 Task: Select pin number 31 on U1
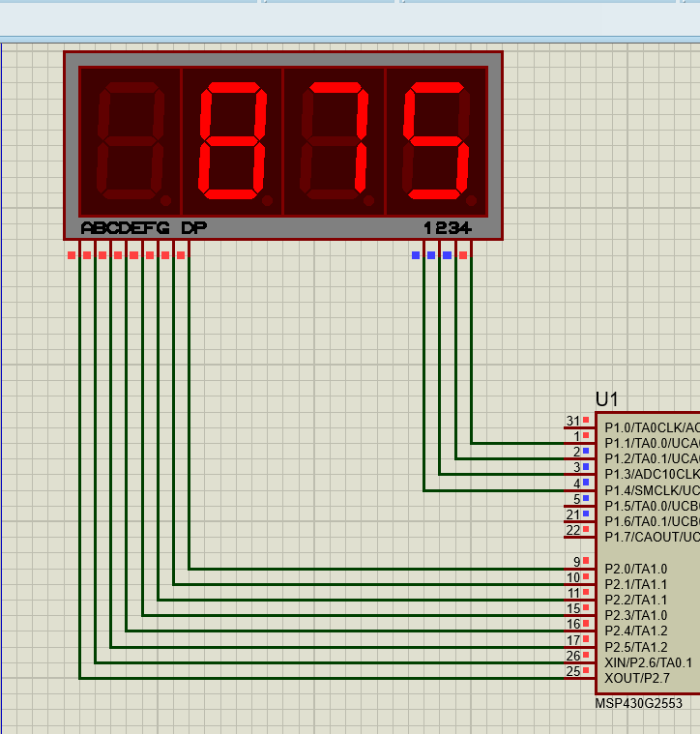(x=573, y=421)
